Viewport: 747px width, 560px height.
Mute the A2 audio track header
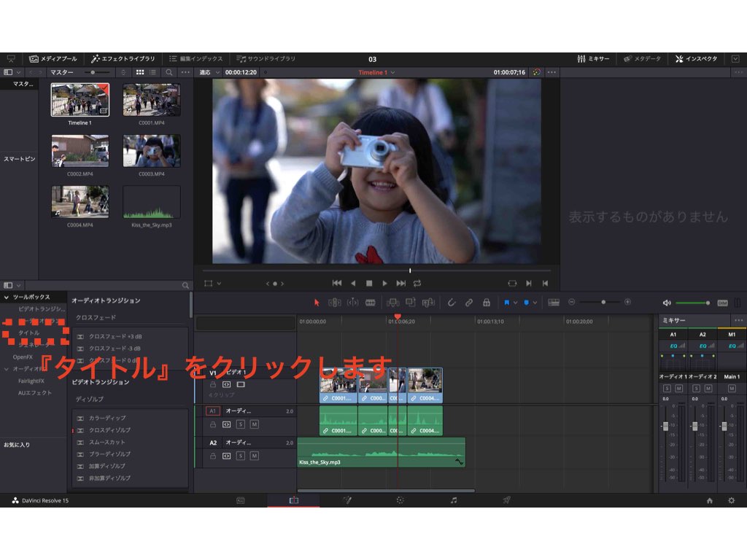point(255,456)
